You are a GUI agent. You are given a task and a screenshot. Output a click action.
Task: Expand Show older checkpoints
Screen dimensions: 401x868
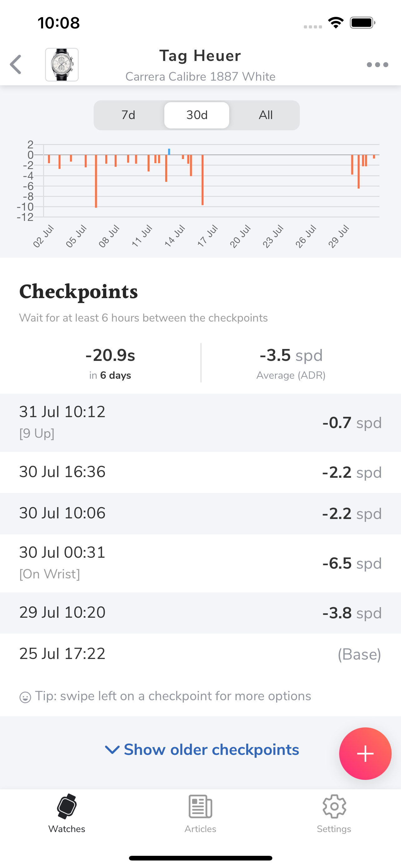[211, 750]
